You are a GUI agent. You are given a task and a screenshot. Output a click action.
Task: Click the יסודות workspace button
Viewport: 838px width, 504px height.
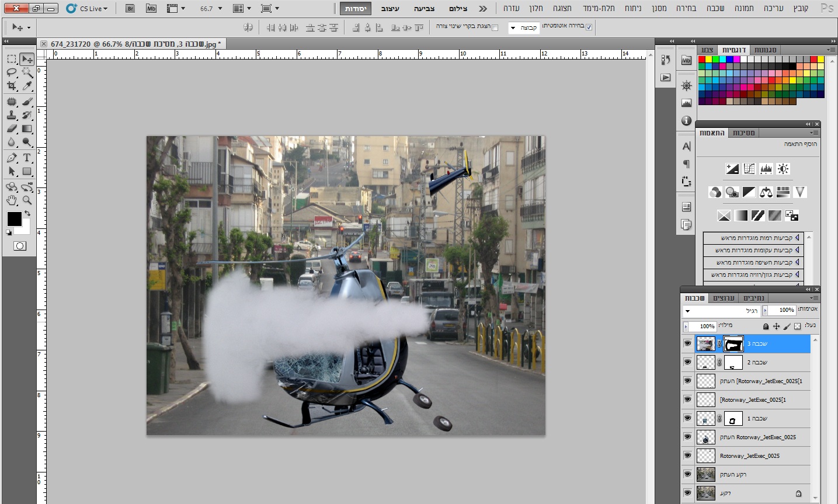(356, 9)
